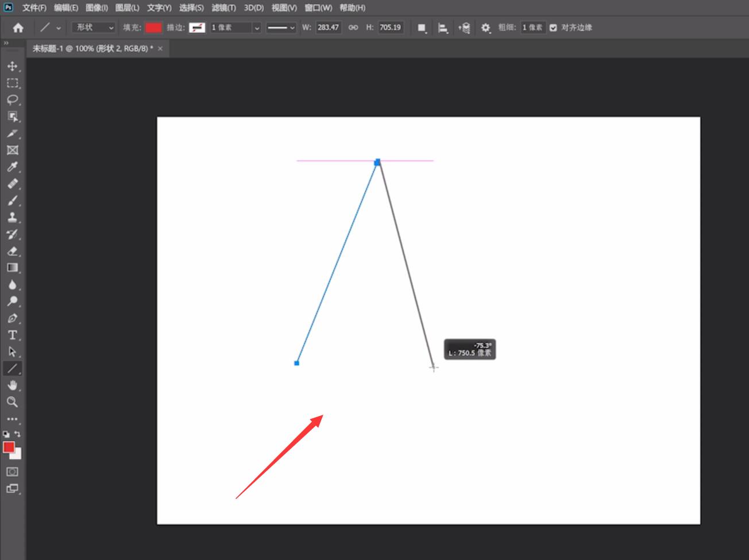
Task: Swap foreground and background colors
Action: click(x=18, y=434)
